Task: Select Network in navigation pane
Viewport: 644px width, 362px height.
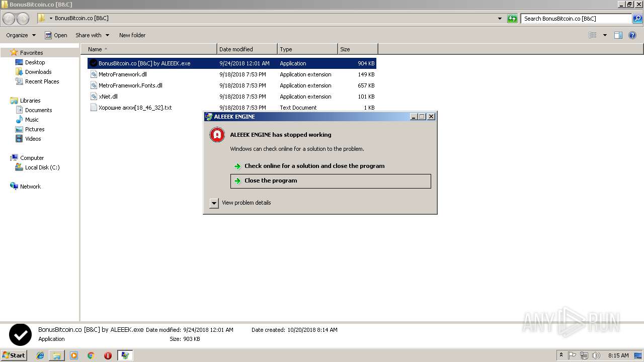Action: (x=30, y=187)
